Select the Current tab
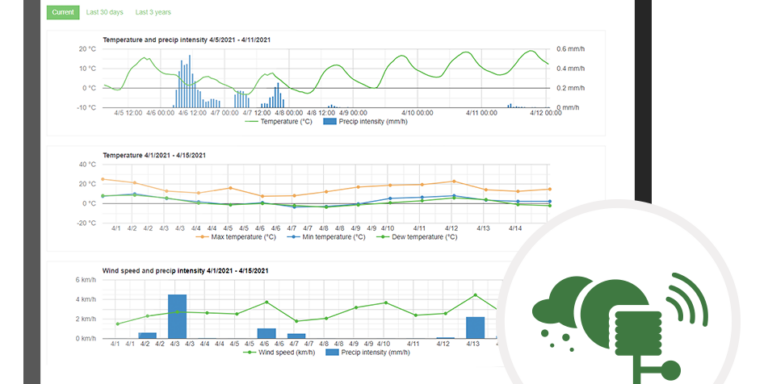The width and height of the screenshot is (768, 384). pos(63,12)
